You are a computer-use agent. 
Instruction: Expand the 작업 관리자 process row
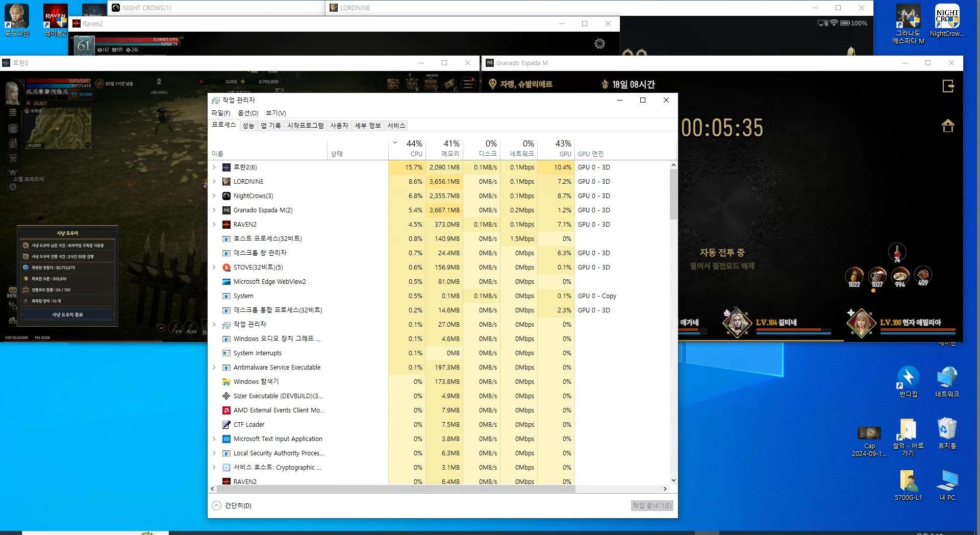click(214, 325)
